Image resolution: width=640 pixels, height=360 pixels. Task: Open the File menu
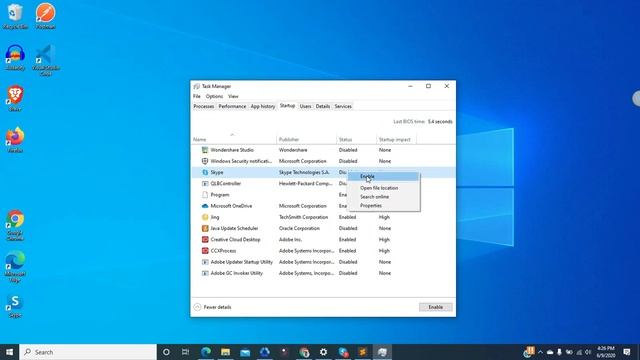tap(197, 96)
